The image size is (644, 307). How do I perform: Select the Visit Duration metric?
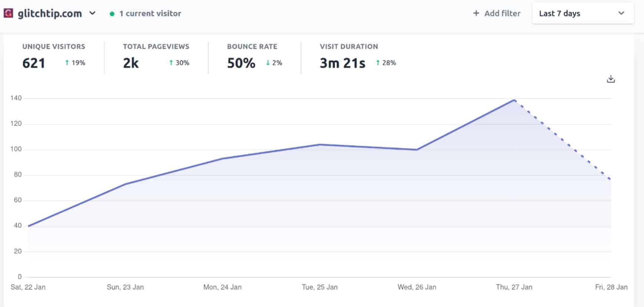349,47
